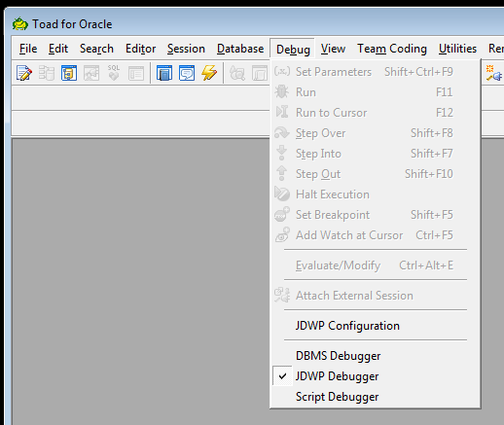
Task: Open the Team Coding menu
Action: pos(392,49)
